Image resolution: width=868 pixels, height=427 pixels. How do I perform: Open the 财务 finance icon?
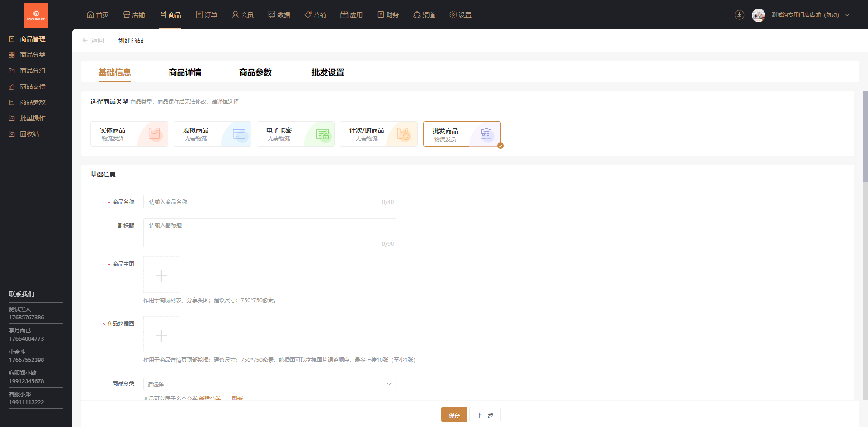tap(381, 14)
